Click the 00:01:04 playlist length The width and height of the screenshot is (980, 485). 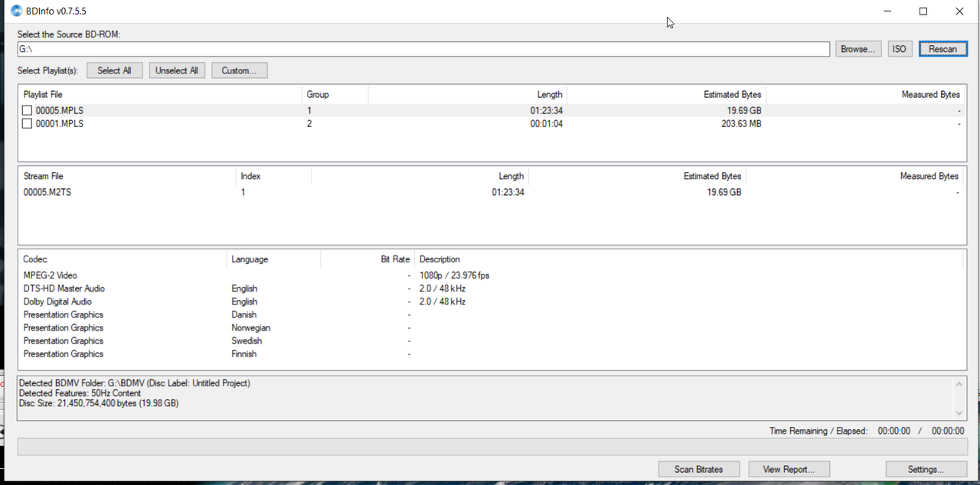(547, 124)
